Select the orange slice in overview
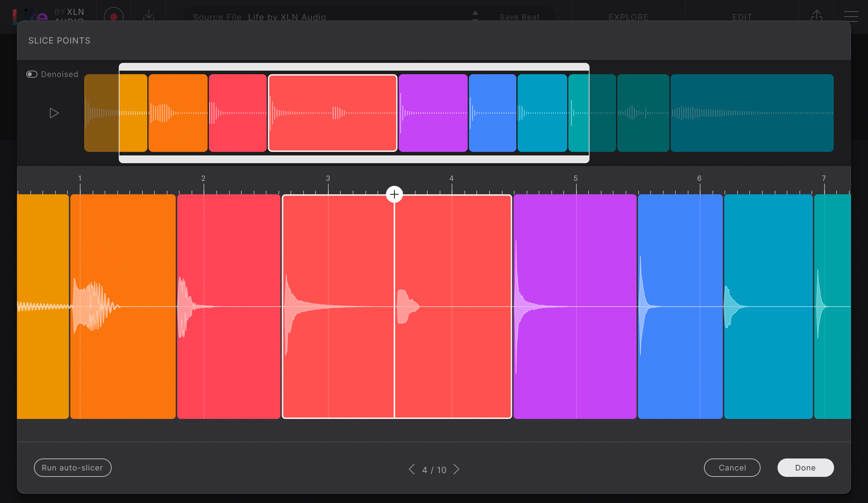The width and height of the screenshot is (868, 503). 178,113
